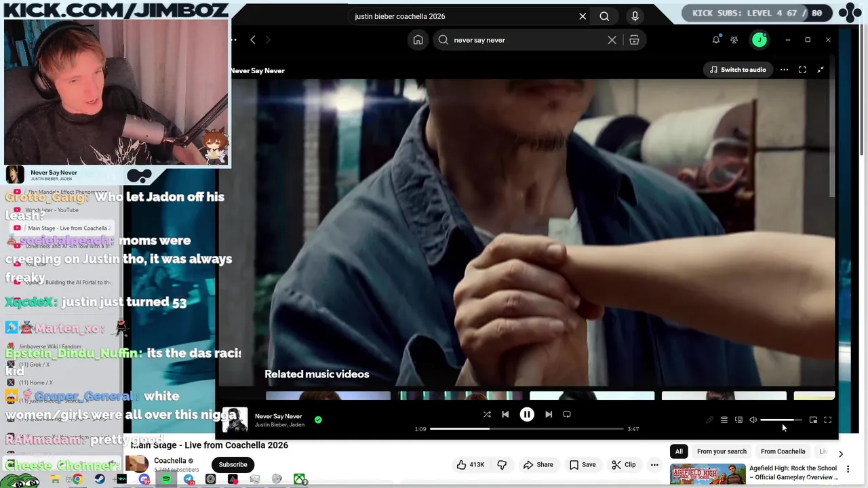The width and height of the screenshot is (868, 488).
Task: Open Chrome from the taskbar
Action: 78,479
